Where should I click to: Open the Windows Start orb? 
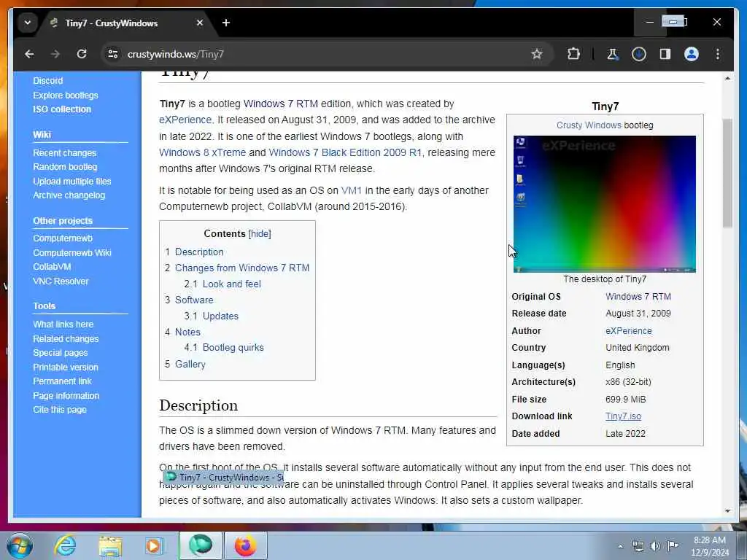pyautogui.click(x=20, y=545)
